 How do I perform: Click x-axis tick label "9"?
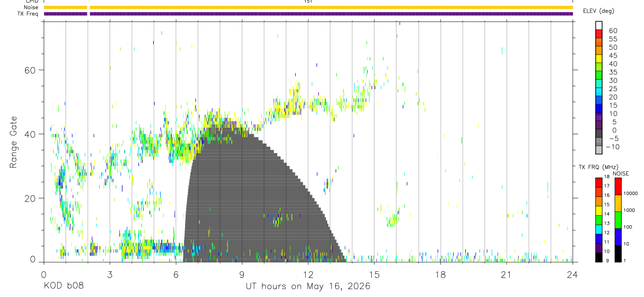coord(242,274)
